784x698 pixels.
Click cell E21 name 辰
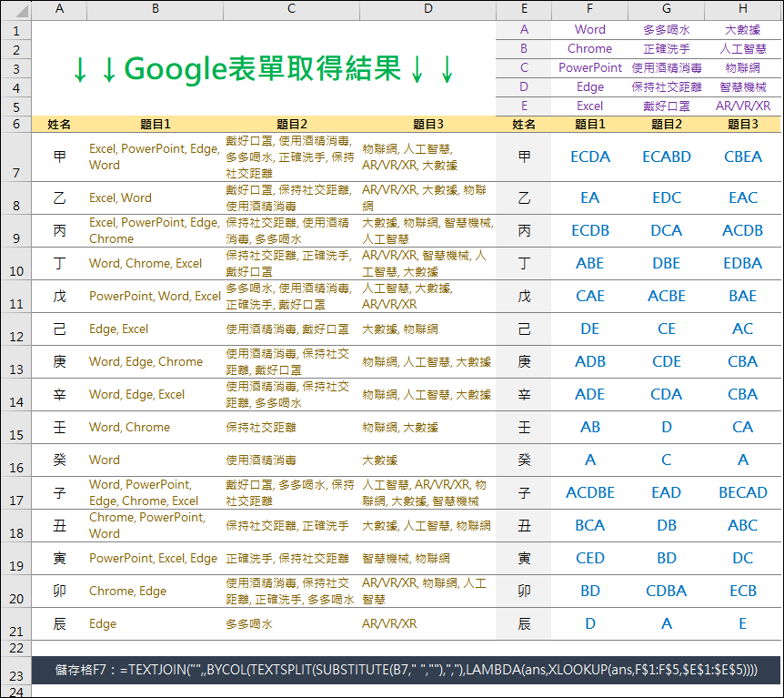524,624
